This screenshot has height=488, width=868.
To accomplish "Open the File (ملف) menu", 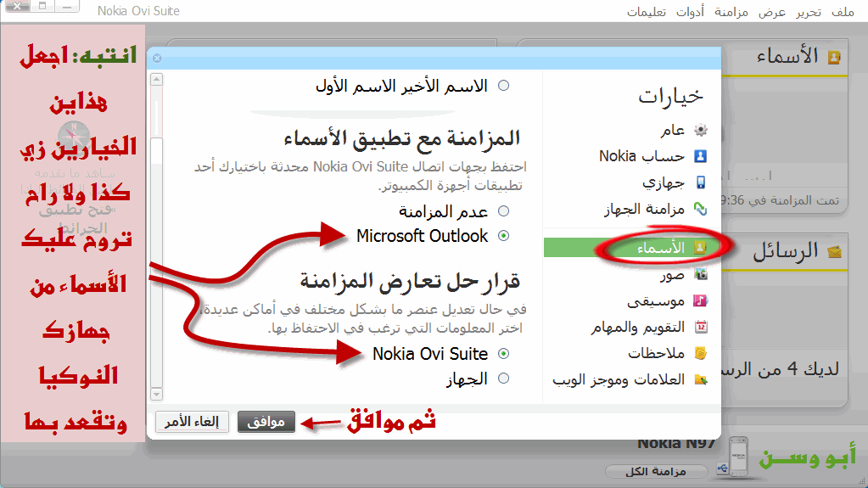I will (x=843, y=12).
